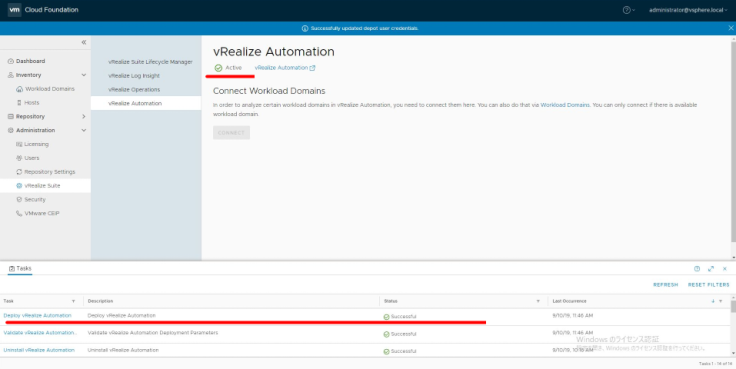Viewport: 736px width, 369px height.
Task: Click Successful status of Deploy task
Action: [400, 317]
